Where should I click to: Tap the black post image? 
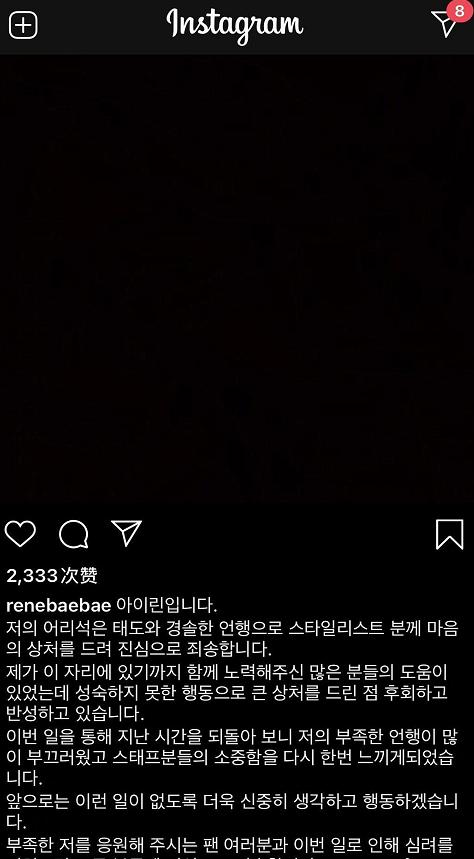tap(237, 279)
